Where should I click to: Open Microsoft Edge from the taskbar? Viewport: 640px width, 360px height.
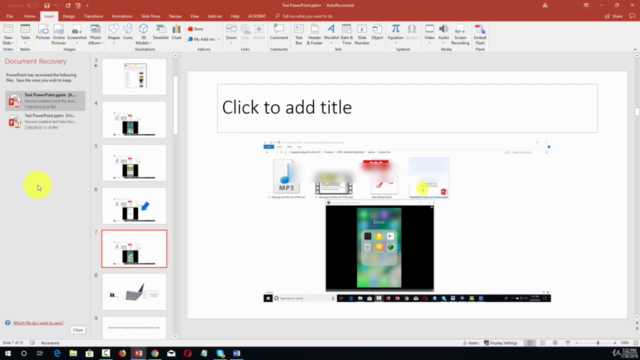pyautogui.click(x=57, y=353)
